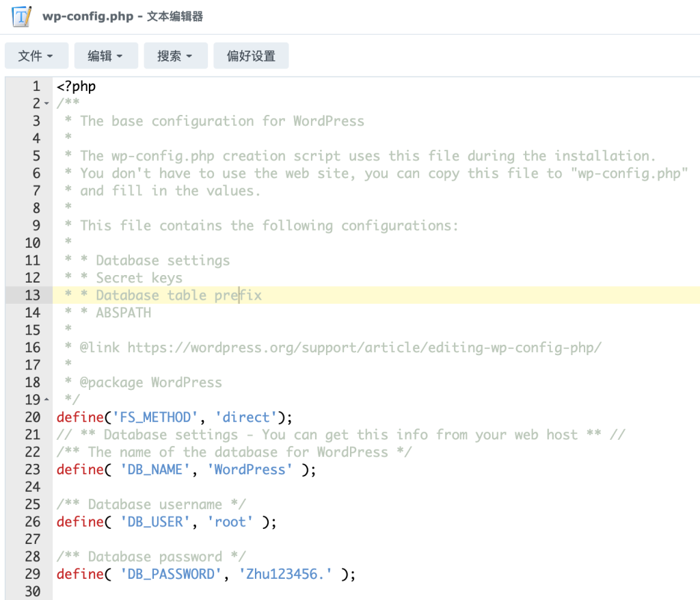700x600 pixels.
Task: Open the 文件 menu
Action: (37, 56)
